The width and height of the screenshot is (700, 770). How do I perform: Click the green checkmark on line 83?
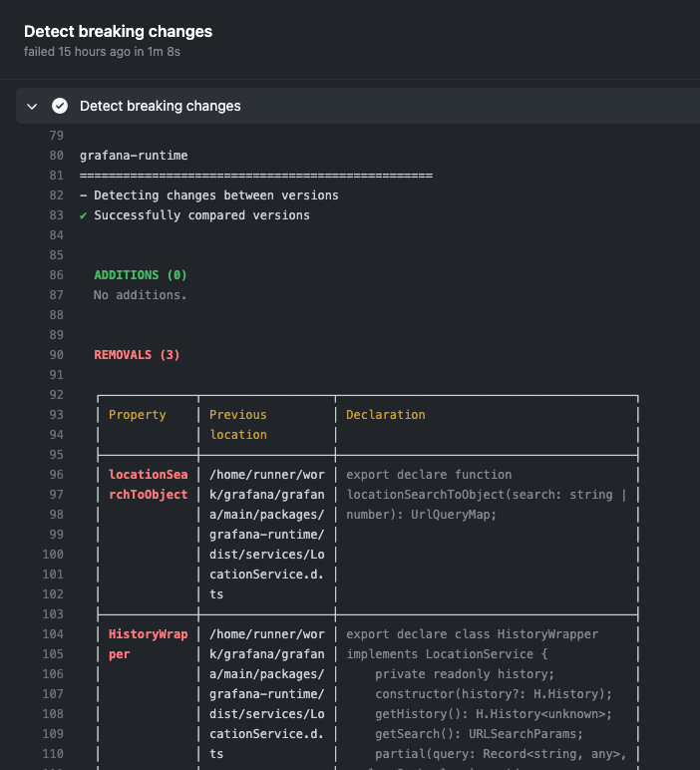[84, 215]
